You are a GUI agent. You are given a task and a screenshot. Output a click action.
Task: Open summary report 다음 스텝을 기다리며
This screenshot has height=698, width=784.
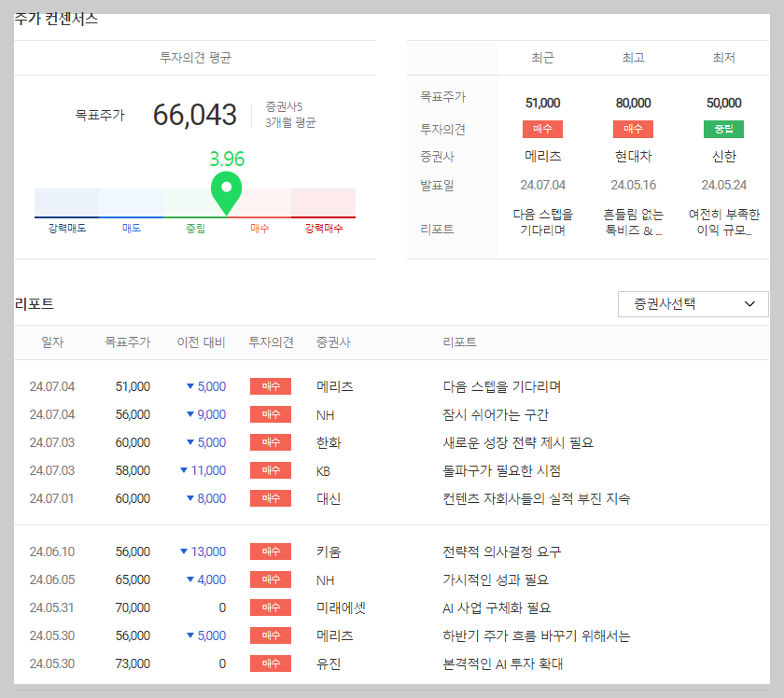point(542,222)
